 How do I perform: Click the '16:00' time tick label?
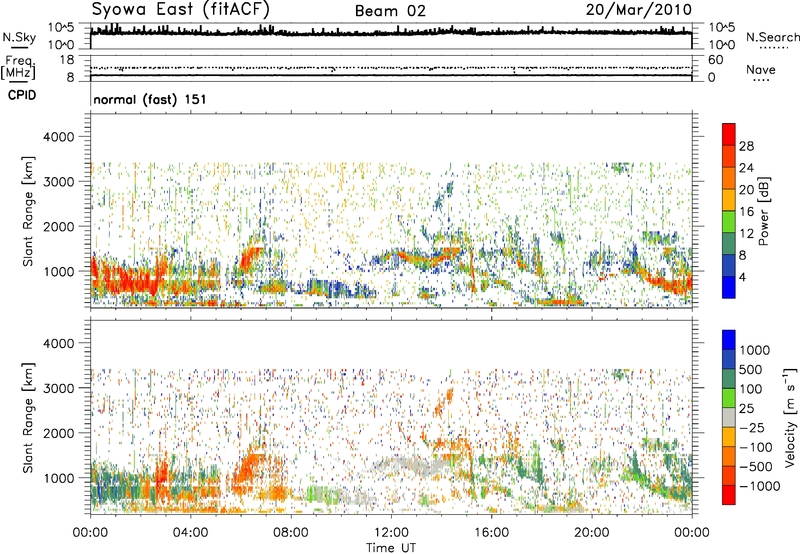coord(491,533)
